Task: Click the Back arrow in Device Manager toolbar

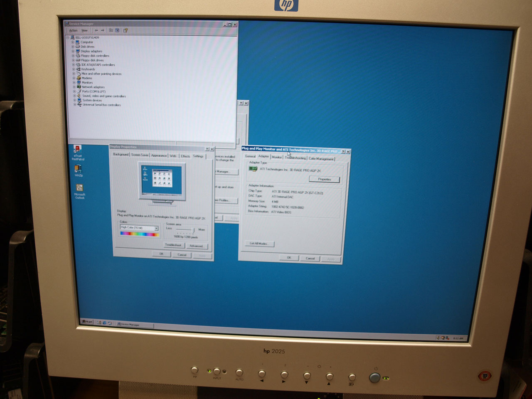Action: coord(96,30)
